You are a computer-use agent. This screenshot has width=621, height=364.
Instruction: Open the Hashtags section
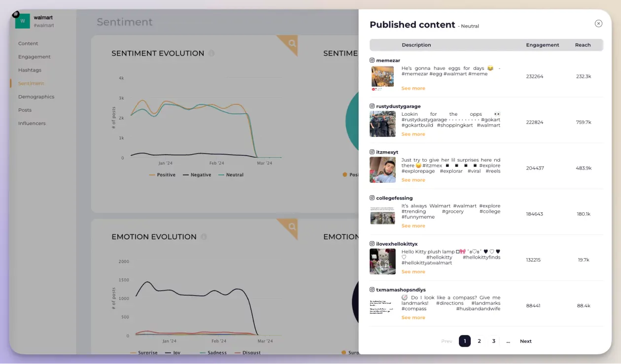(30, 70)
